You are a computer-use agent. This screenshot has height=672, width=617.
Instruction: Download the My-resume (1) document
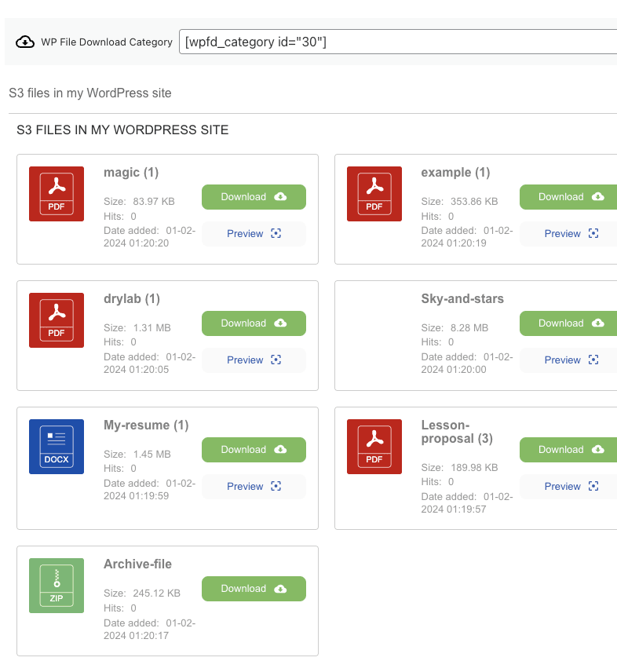tap(254, 450)
